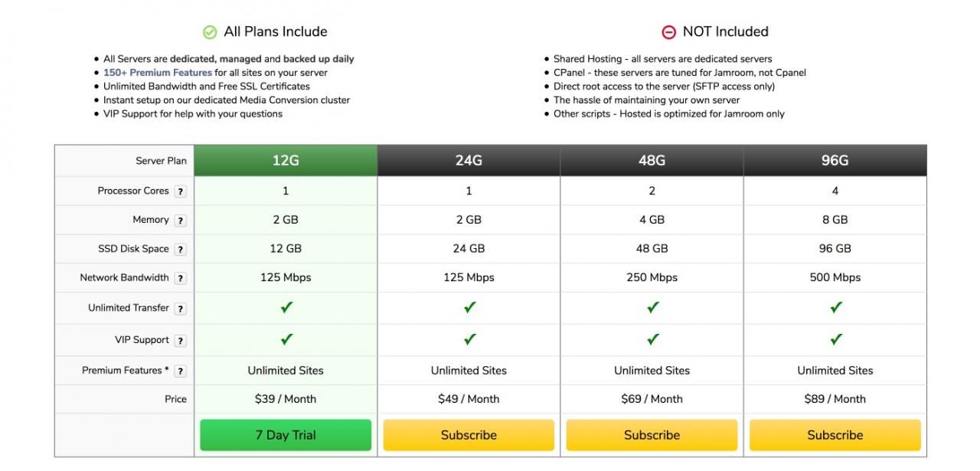Click the $89 / Month price cell
The image size is (980, 471).
point(835,399)
